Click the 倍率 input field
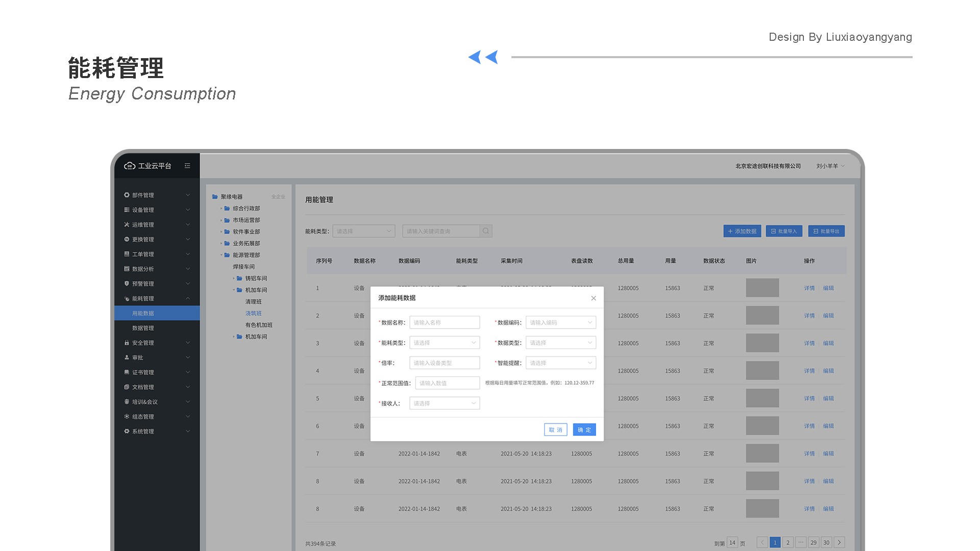 [445, 363]
